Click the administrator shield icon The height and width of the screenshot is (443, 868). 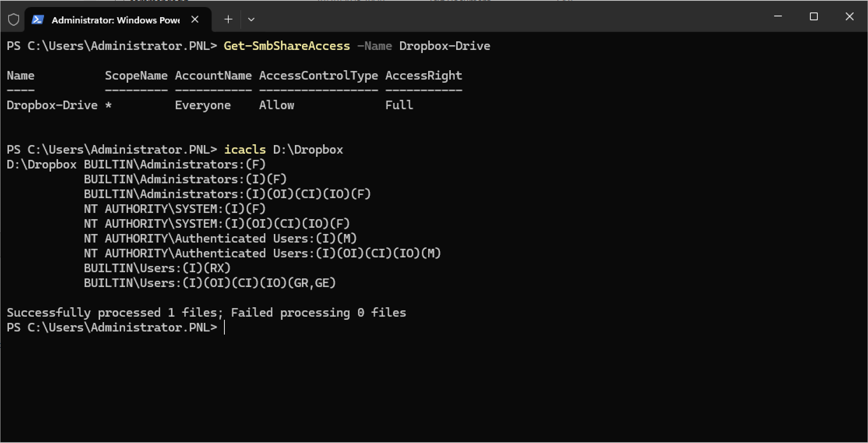[x=14, y=19]
